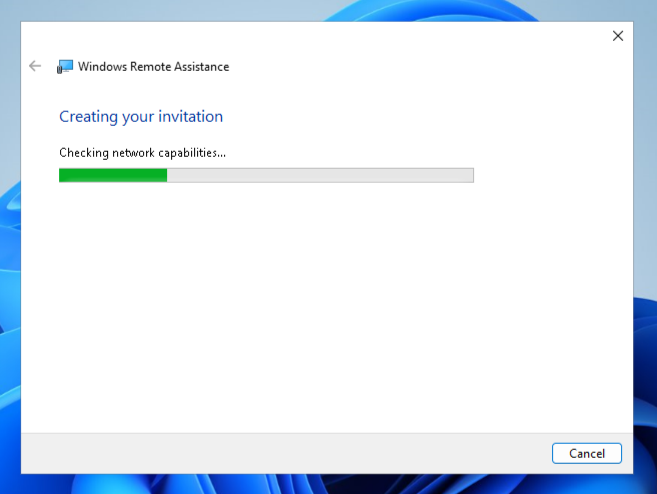Image resolution: width=657 pixels, height=494 pixels.
Task: Go back using the arrow icon
Action: pos(35,66)
